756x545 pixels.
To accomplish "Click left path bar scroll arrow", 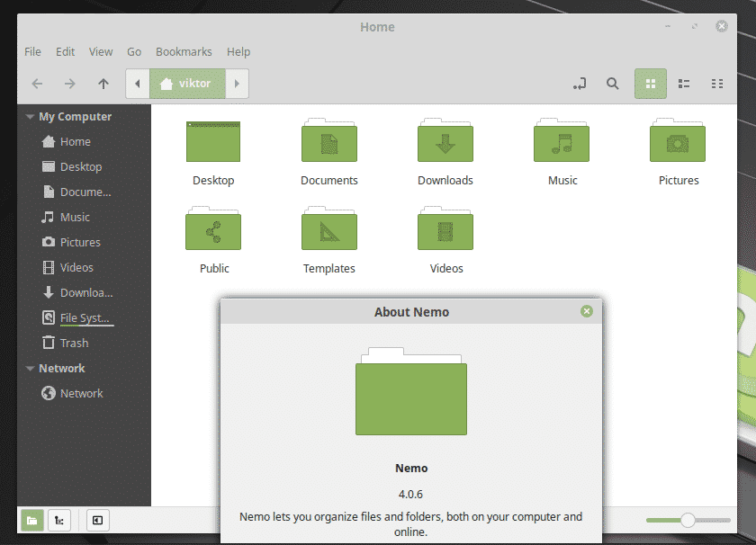I will tap(138, 84).
